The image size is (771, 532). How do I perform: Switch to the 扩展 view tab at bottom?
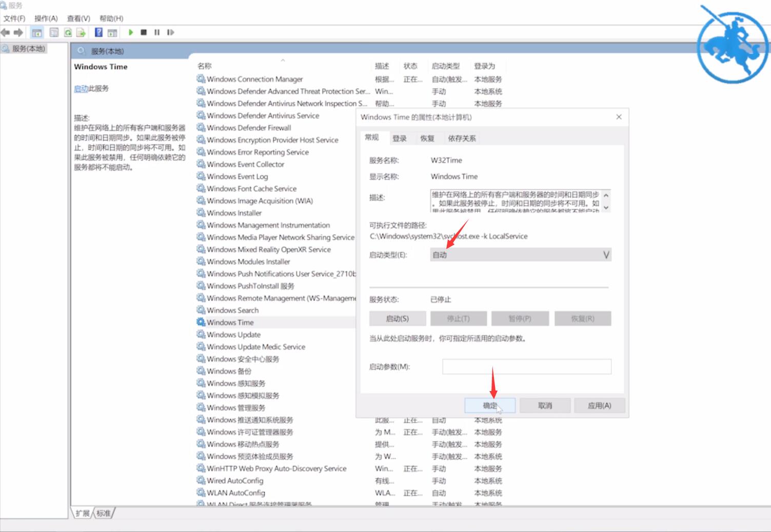[82, 513]
